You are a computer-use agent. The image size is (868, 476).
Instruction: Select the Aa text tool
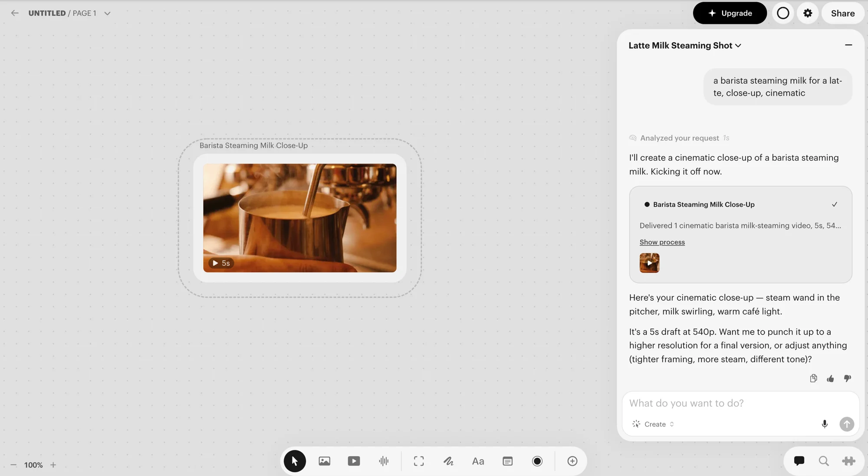478,461
